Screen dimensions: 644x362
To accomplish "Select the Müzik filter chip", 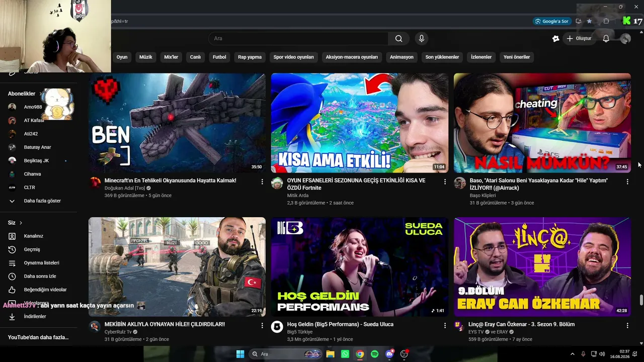I will [145, 57].
